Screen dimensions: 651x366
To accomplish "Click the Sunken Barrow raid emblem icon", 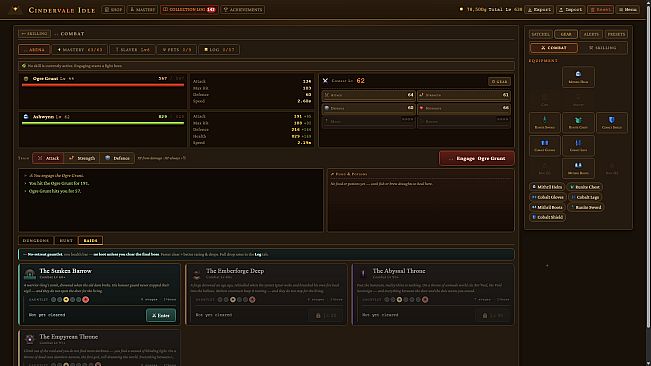I will [x=29, y=273].
